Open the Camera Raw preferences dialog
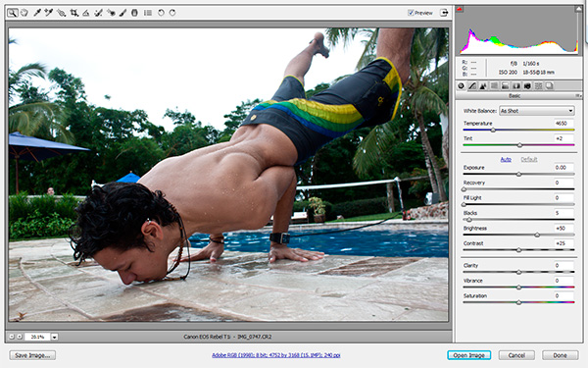Viewport: 588px width, 368px height. tap(148, 13)
